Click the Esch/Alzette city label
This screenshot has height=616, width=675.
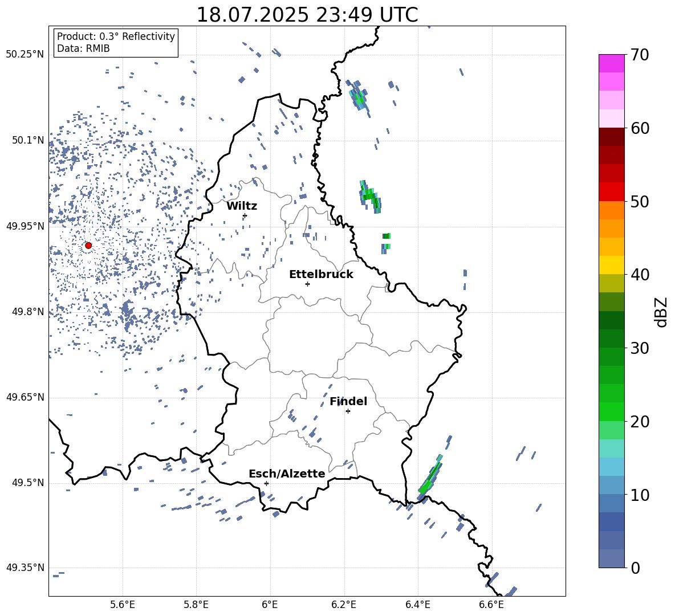287,474
